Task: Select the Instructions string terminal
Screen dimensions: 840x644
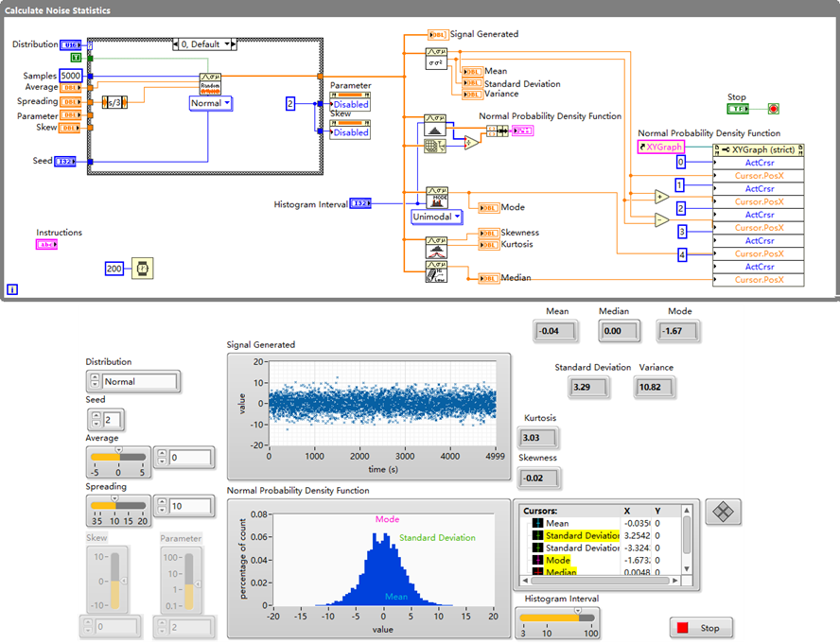Action: (46, 244)
